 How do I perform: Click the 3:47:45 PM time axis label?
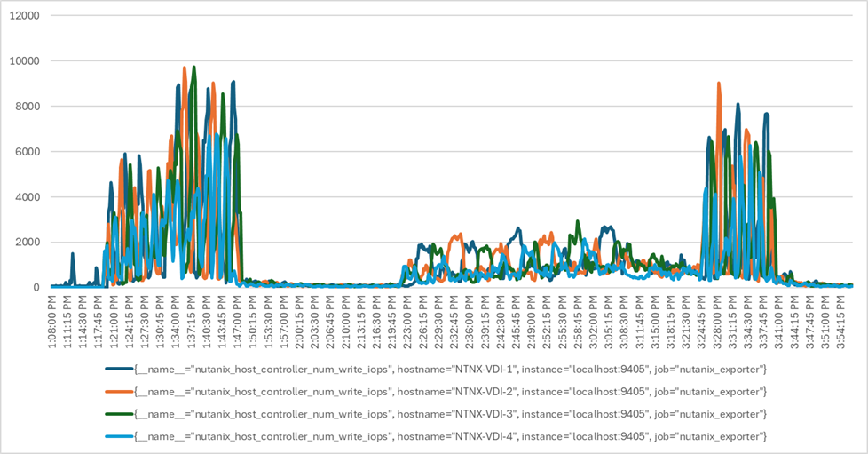click(x=810, y=323)
